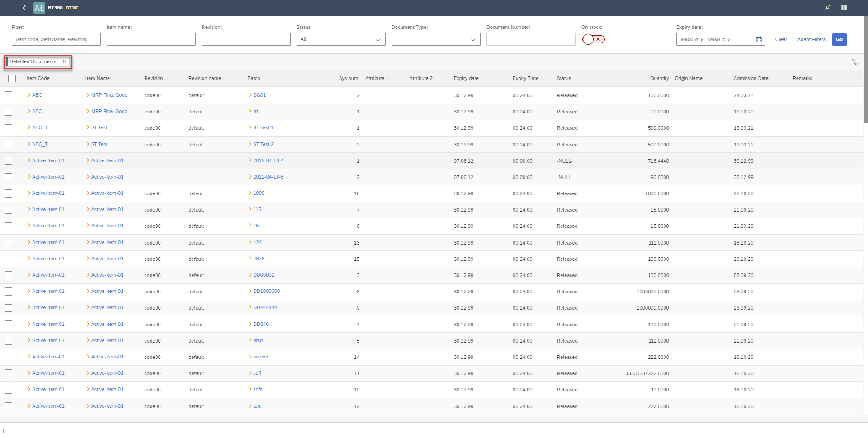The image size is (868, 438).
Task: Click the Clear filters link
Action: click(781, 39)
